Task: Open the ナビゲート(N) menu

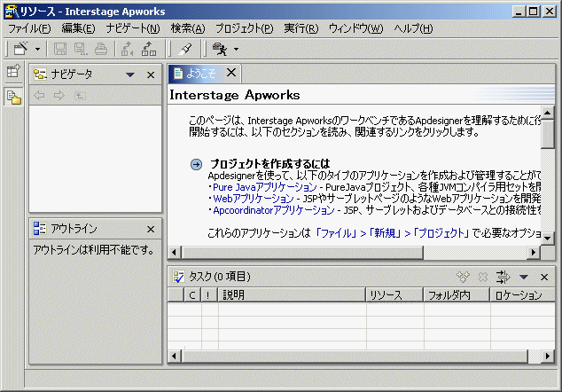Action: [x=133, y=28]
